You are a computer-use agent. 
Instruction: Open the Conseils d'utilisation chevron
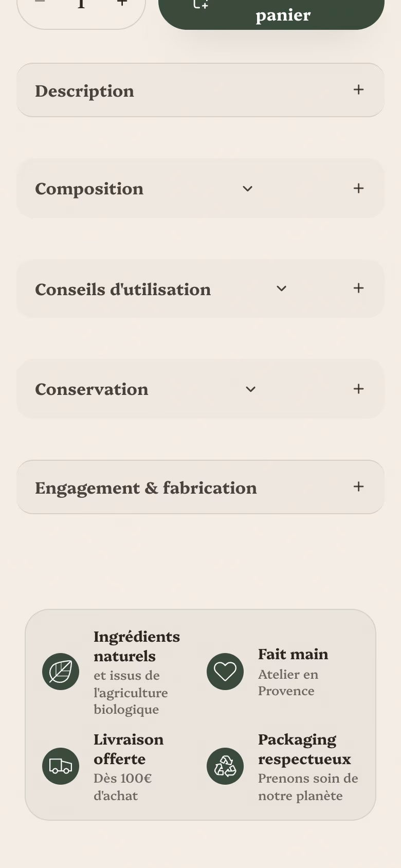click(281, 288)
